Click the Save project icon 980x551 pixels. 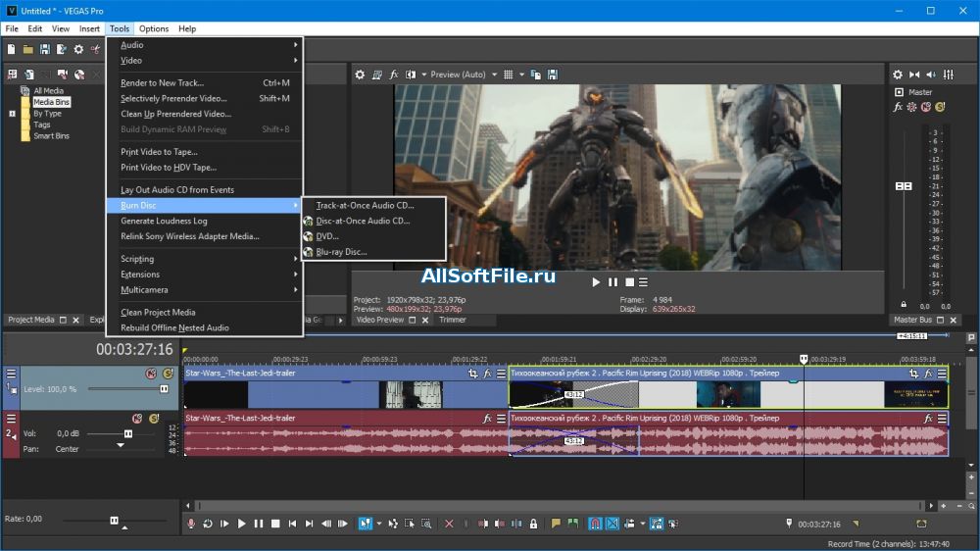(44, 49)
